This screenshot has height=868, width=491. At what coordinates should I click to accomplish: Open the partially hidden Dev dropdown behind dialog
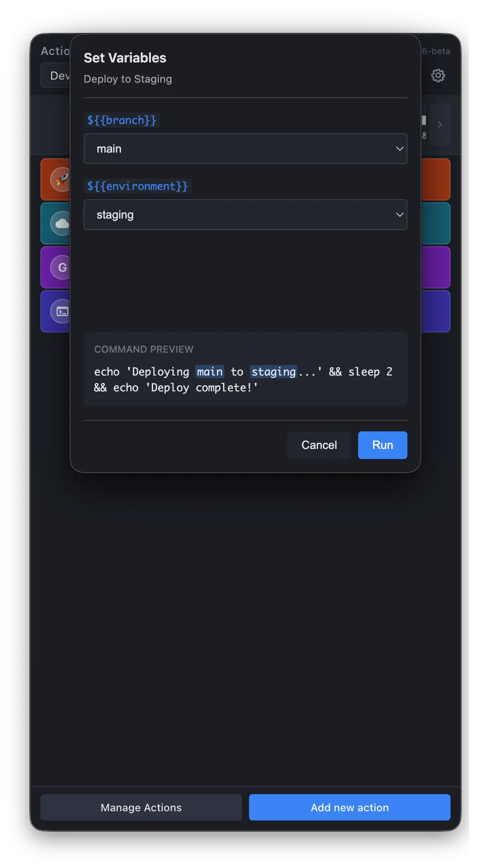(x=56, y=76)
